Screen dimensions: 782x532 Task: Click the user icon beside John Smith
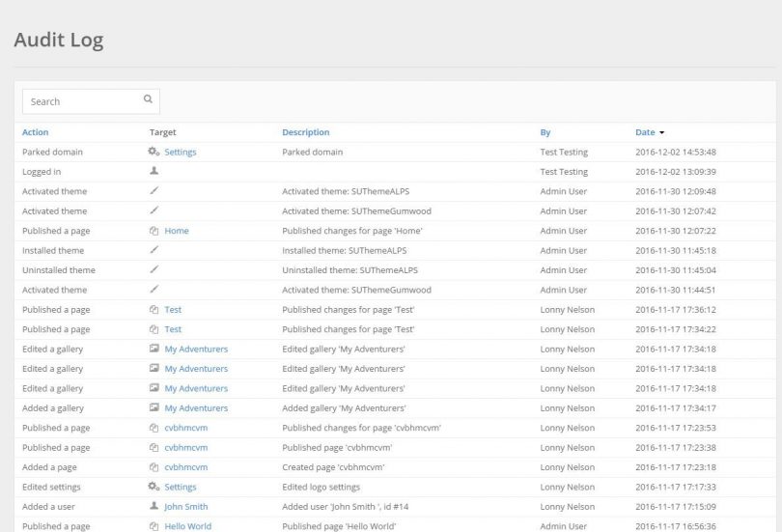[x=154, y=507]
